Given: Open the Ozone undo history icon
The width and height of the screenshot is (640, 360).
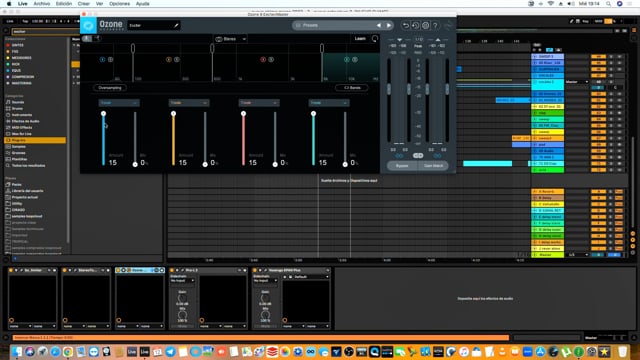Looking at the screenshot, I should pos(415,25).
